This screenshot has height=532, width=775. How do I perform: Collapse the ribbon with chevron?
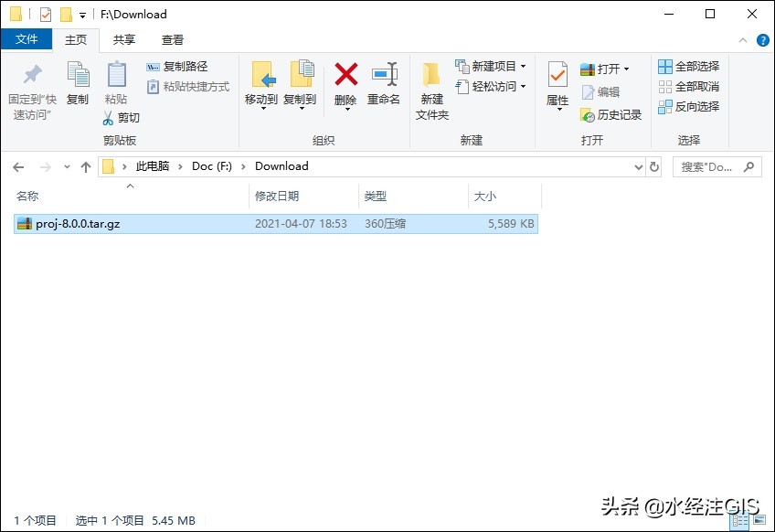coord(743,40)
